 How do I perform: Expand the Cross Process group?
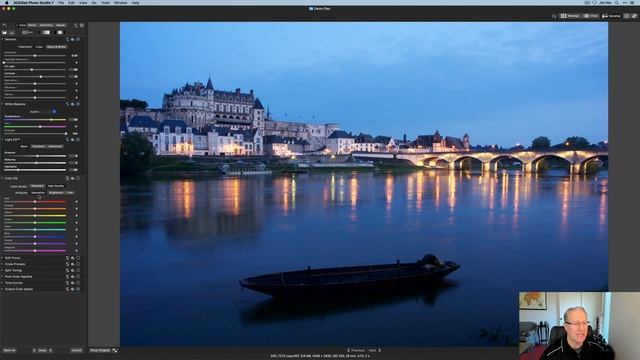2,264
